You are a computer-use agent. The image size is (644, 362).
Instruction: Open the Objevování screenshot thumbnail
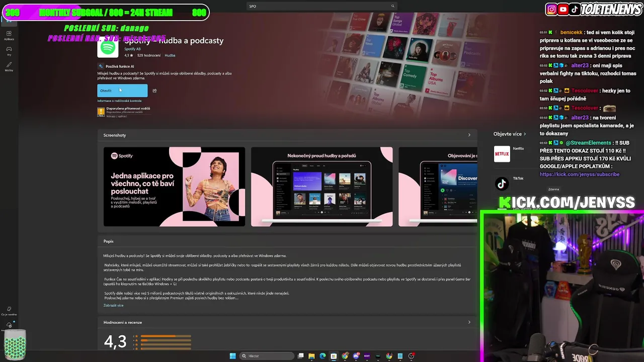click(x=438, y=187)
